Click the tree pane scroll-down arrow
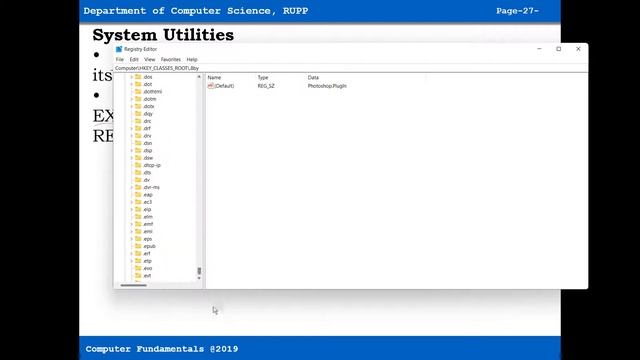This screenshot has height=360, width=640. (x=199, y=278)
